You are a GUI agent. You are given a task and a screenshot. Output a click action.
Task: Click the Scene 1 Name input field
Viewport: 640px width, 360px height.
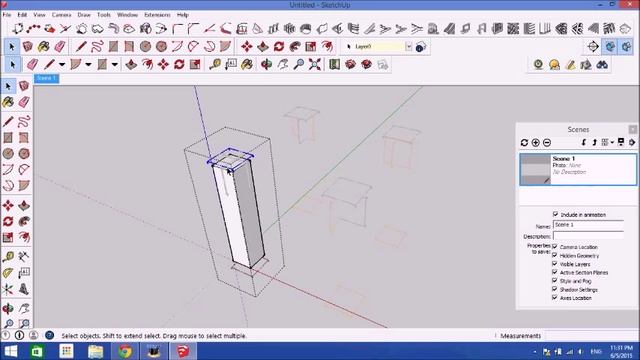pos(588,225)
